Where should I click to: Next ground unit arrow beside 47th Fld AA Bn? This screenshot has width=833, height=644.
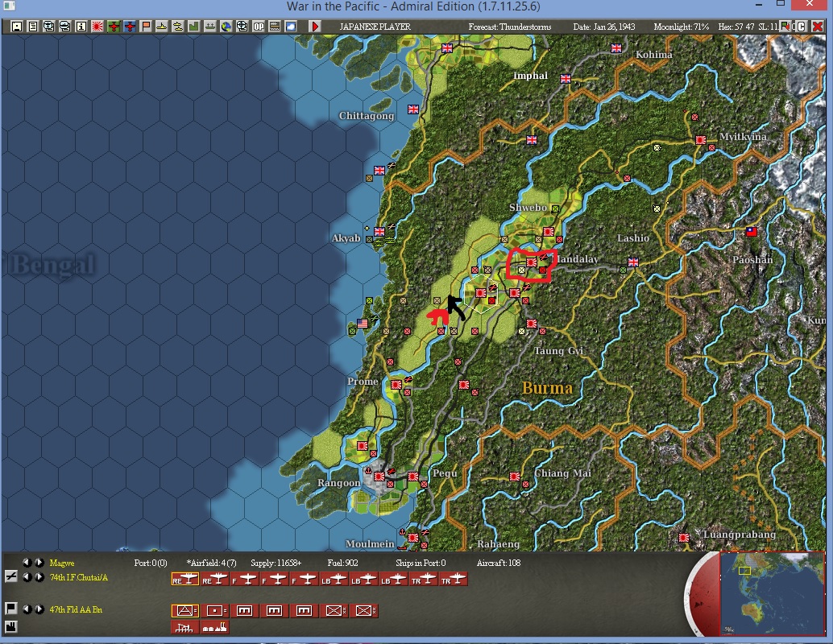pos(39,609)
